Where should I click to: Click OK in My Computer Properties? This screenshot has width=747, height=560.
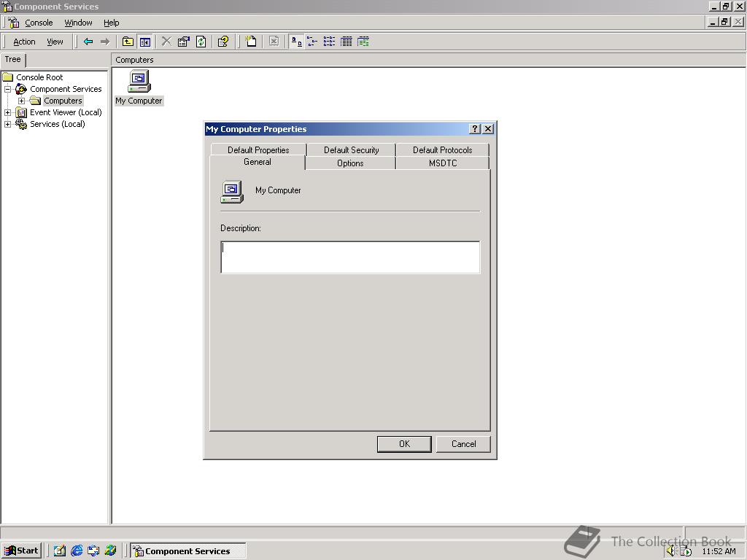tap(404, 444)
